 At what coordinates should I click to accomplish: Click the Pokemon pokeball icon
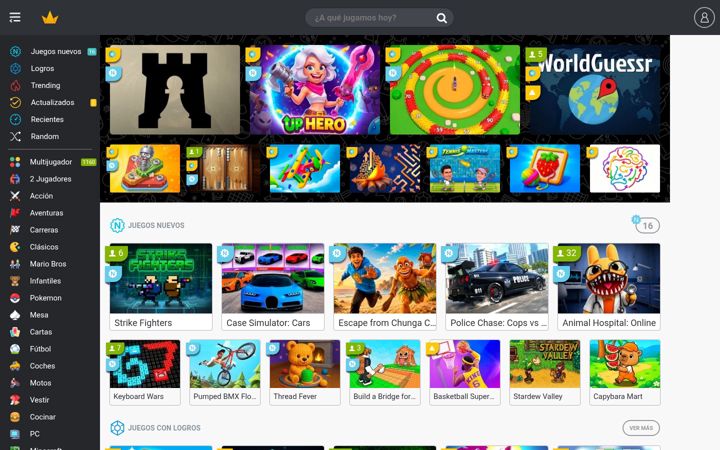(x=15, y=298)
